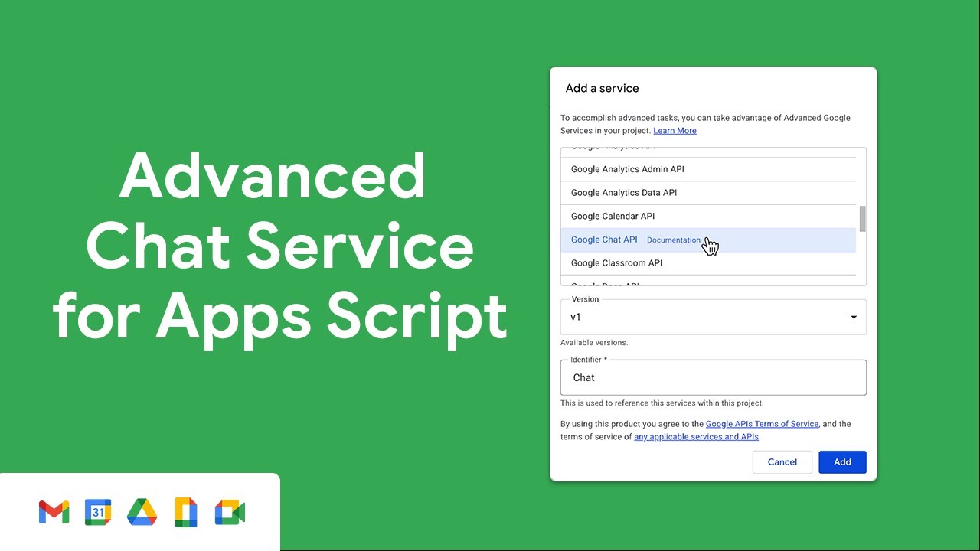Select Google Analytics Admin API

(708, 169)
